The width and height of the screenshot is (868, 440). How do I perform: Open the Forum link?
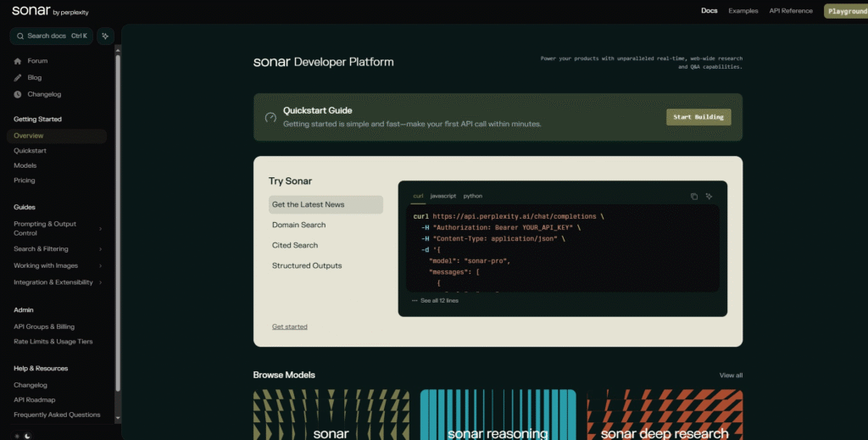[37, 61]
